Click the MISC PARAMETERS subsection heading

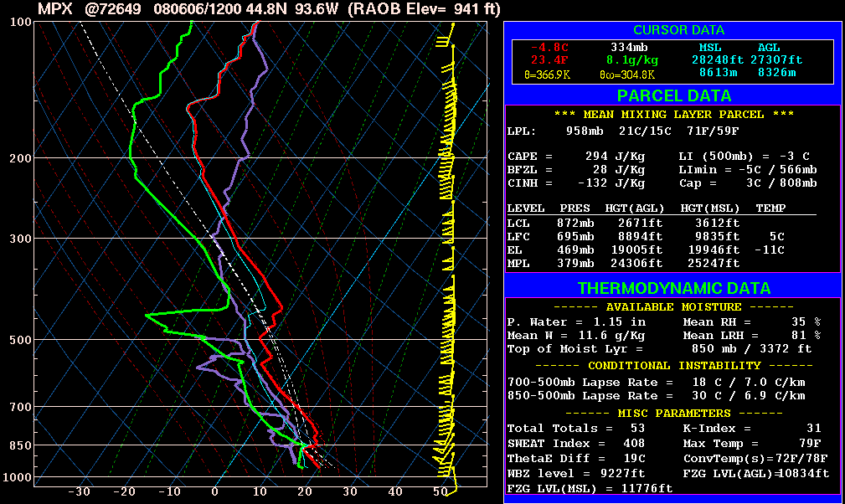coord(672,414)
